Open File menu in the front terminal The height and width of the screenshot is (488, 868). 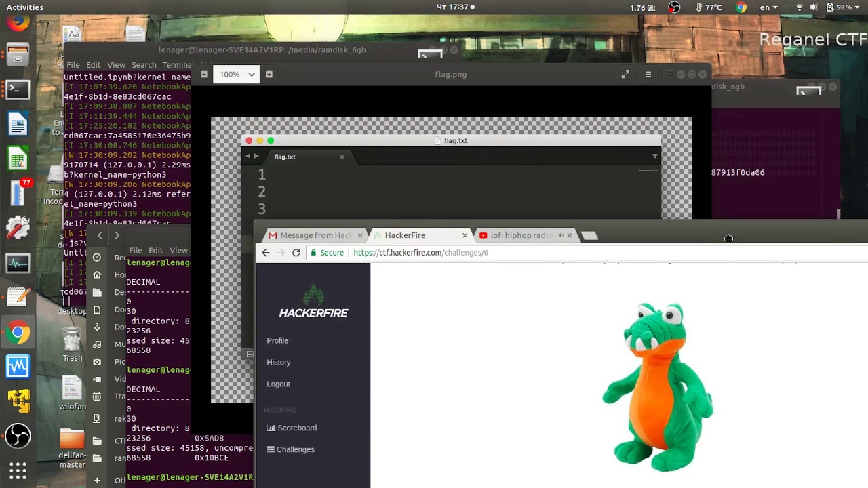tap(136, 250)
